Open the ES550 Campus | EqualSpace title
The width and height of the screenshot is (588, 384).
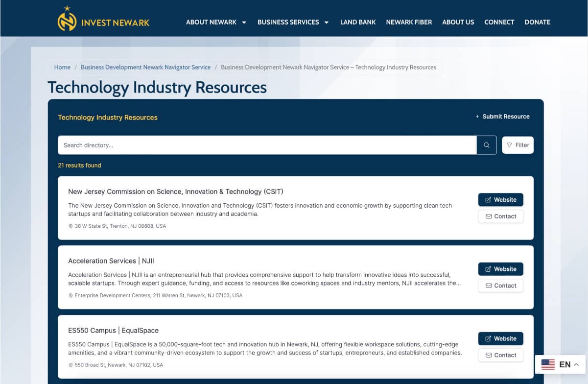click(114, 331)
